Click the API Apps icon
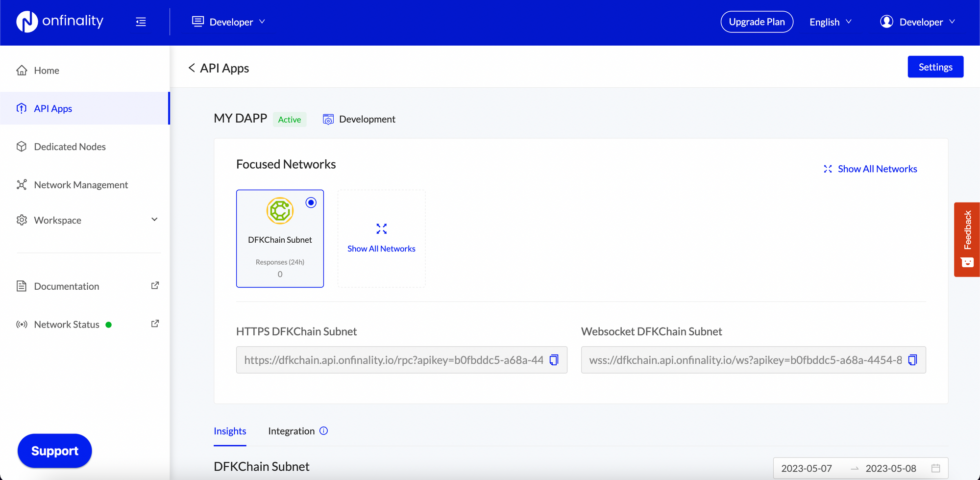The image size is (980, 480). 22,108
